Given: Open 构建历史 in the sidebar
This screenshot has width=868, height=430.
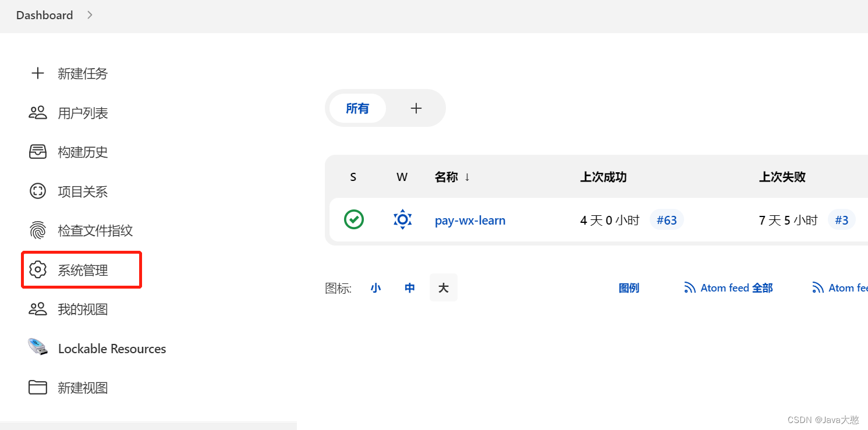Looking at the screenshot, I should click(83, 152).
